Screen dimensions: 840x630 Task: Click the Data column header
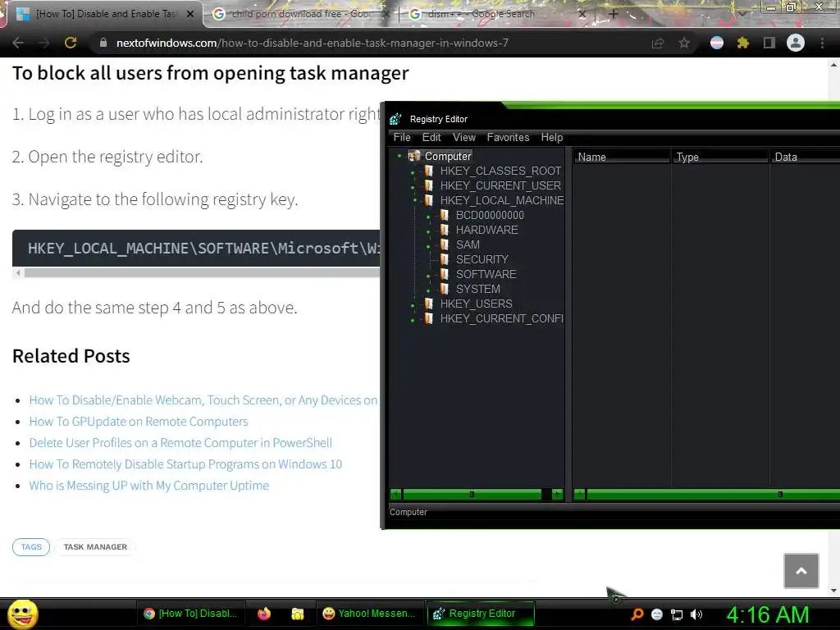tap(806, 157)
